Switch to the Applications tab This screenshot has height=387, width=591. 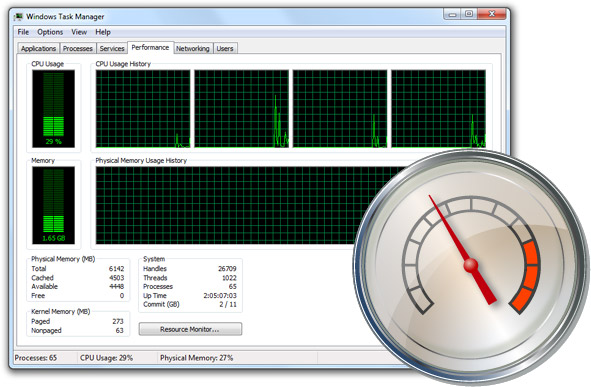click(x=38, y=48)
